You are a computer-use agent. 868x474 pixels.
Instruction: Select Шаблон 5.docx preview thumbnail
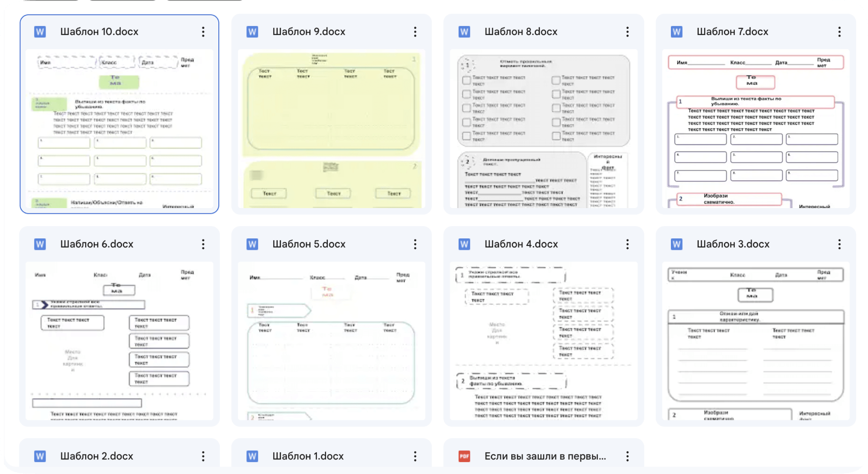click(x=332, y=341)
